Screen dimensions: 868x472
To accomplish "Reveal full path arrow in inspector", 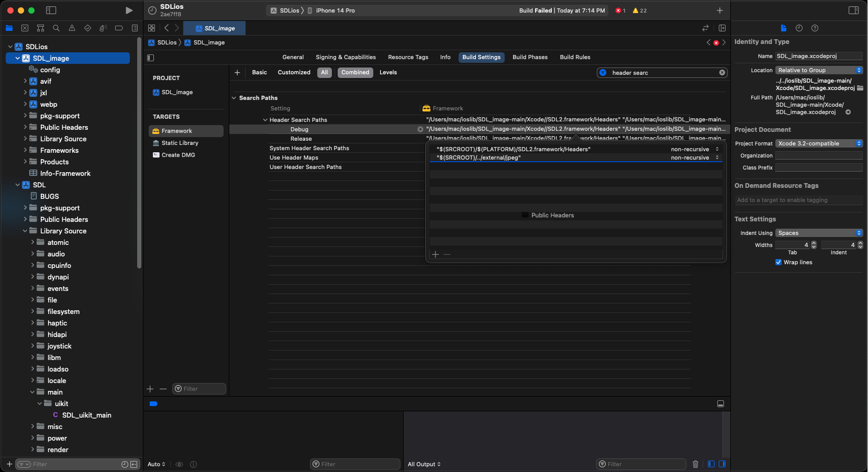I will (848, 112).
